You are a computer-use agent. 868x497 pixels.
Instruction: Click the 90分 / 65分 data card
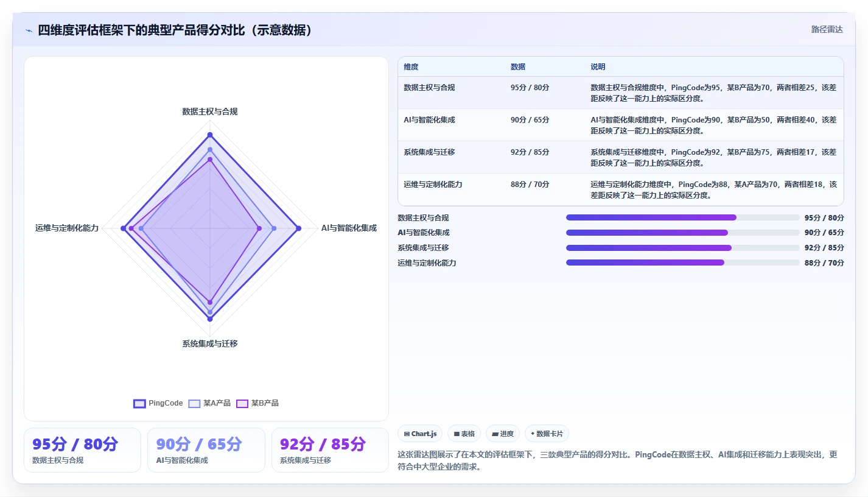[x=206, y=450]
